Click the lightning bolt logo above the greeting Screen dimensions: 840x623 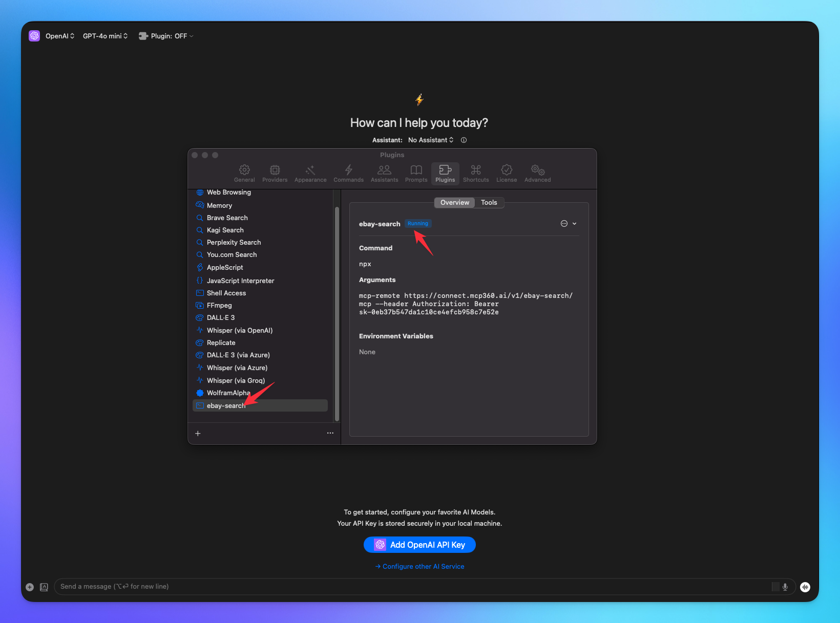click(419, 100)
